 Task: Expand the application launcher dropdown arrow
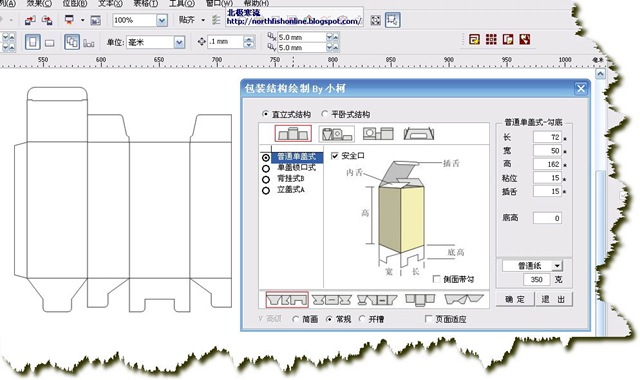pos(82,20)
